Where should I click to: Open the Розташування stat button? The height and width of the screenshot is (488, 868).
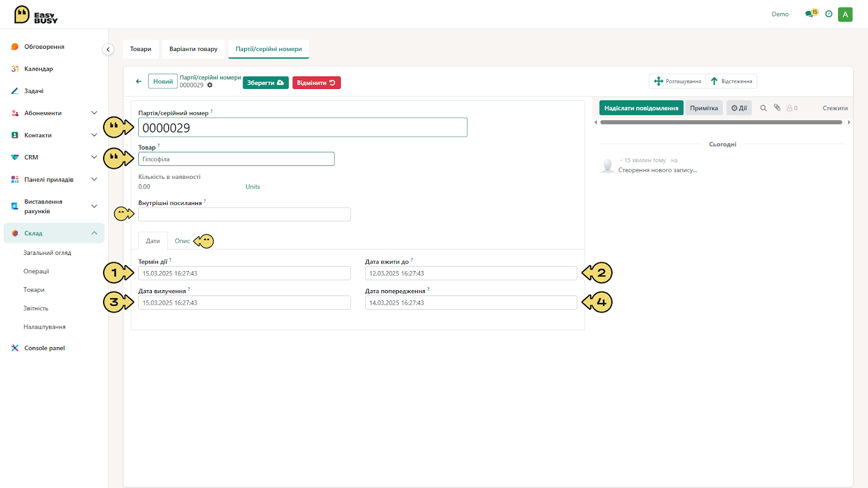pos(678,81)
